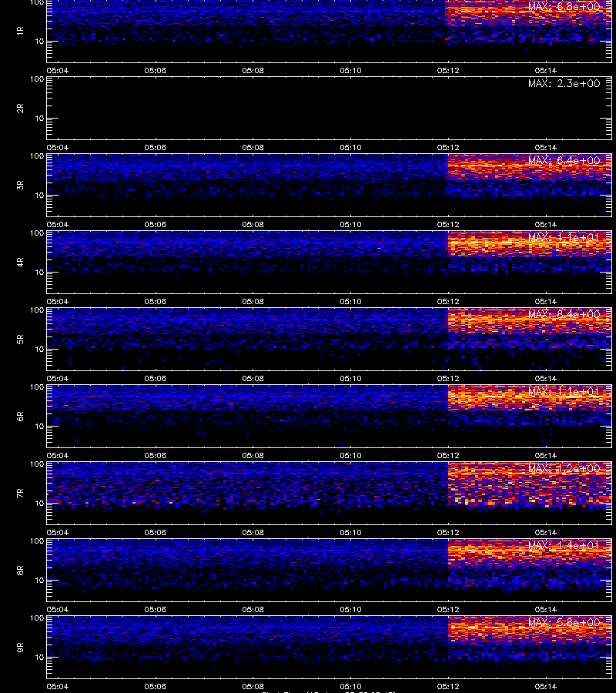Click the '10' y-axis label of panel 6R
This screenshot has height=693, width=616.
pyautogui.click(x=39, y=426)
